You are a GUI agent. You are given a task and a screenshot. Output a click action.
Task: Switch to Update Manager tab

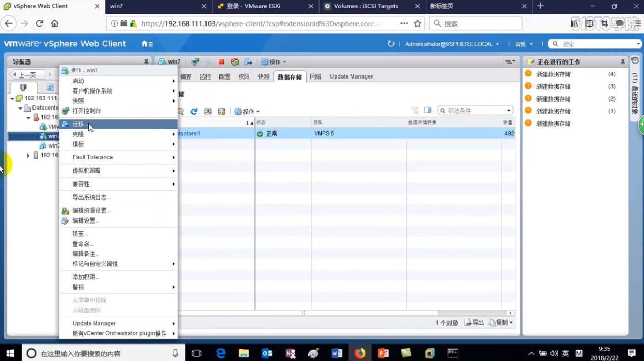(351, 77)
